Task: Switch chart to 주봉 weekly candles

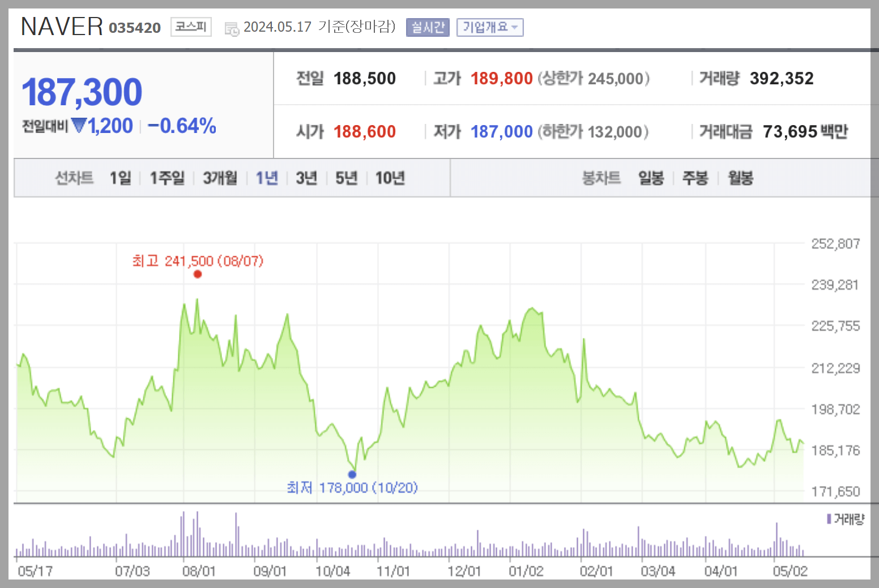Action: (x=695, y=177)
